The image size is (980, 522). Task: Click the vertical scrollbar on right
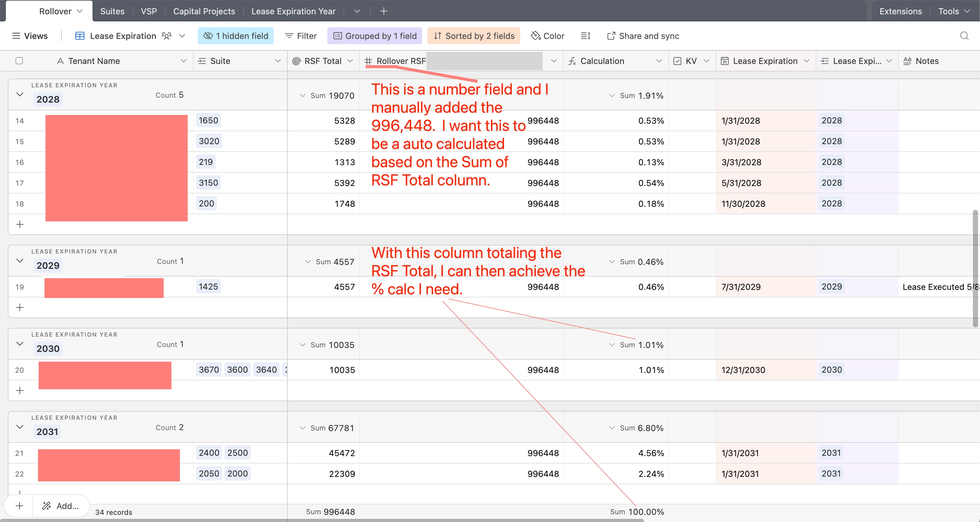click(975, 268)
